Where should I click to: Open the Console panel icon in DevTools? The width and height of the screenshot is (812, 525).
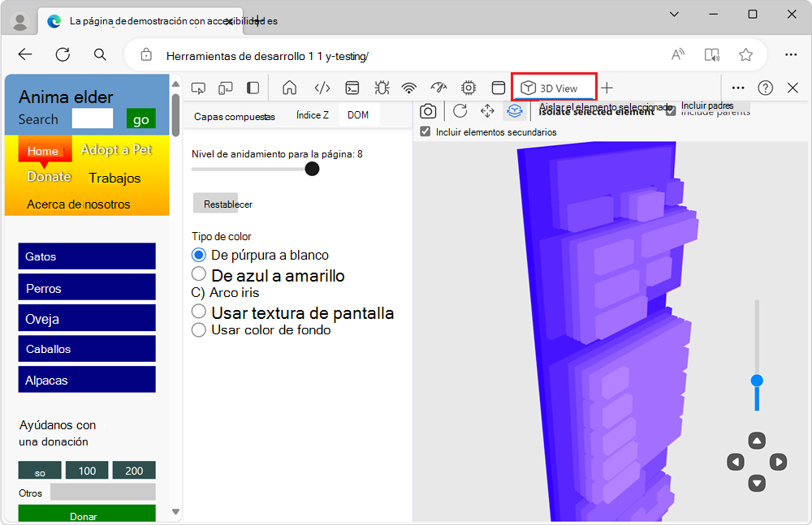point(352,87)
